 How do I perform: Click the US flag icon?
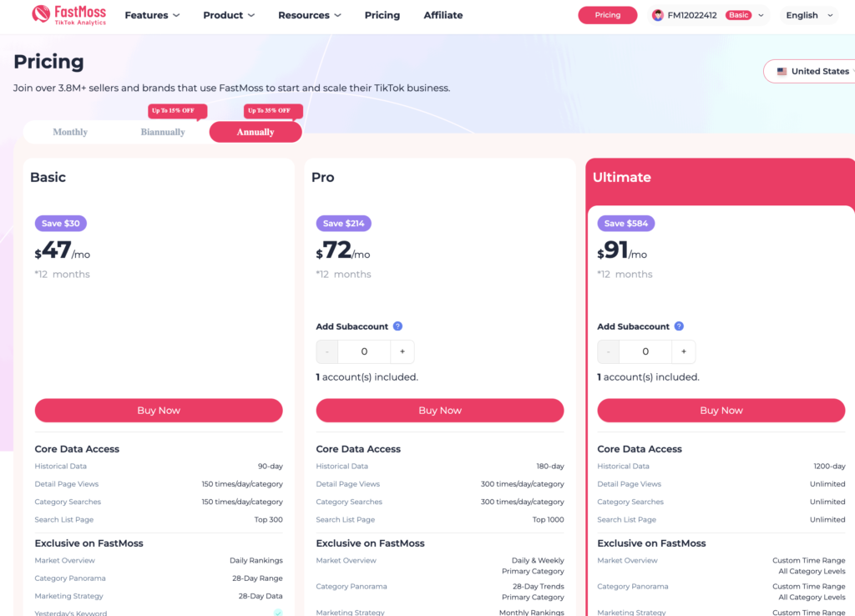click(x=782, y=72)
